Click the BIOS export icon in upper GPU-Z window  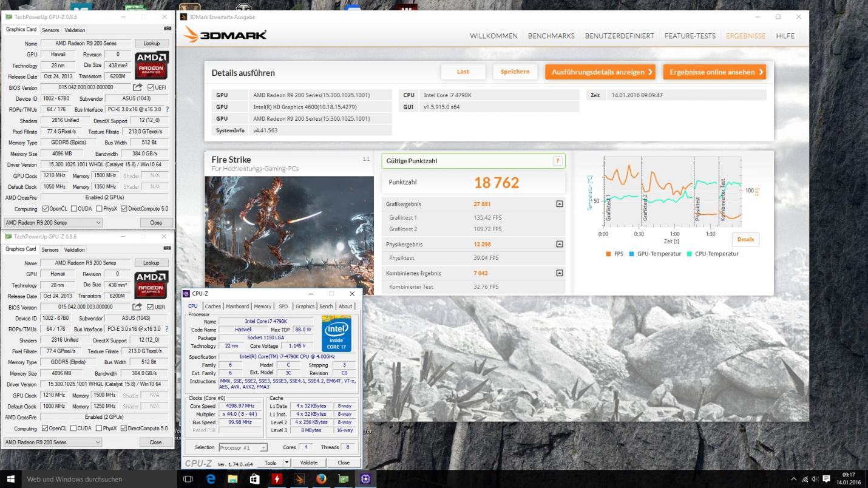(x=137, y=87)
